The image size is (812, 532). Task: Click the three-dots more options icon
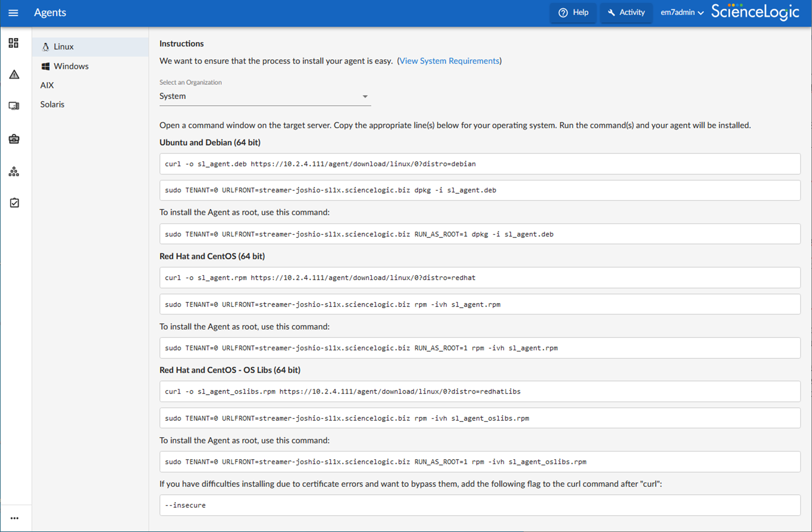[14, 518]
